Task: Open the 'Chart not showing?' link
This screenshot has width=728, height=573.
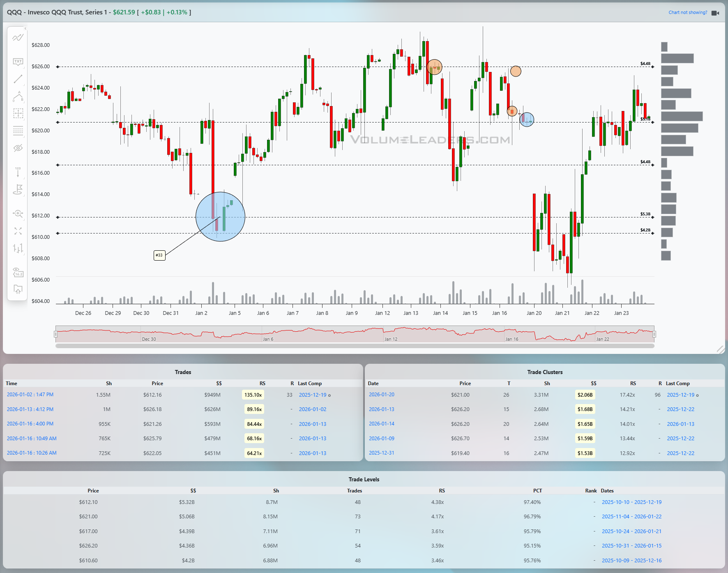Action: [x=688, y=13]
